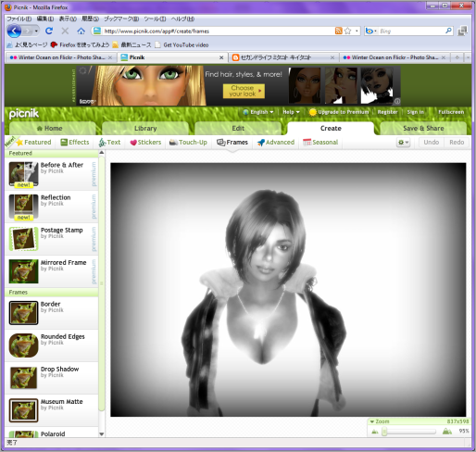
Task: Open the Bing search engine selector icon
Action: (370, 31)
